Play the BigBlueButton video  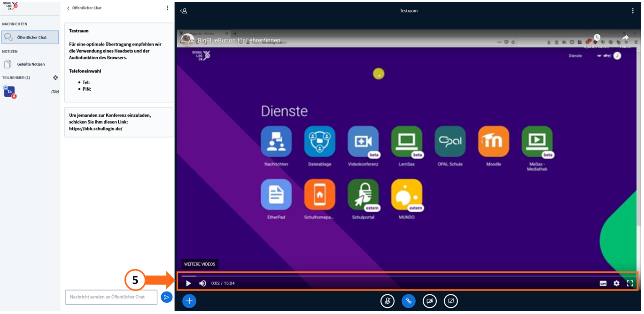pos(188,283)
